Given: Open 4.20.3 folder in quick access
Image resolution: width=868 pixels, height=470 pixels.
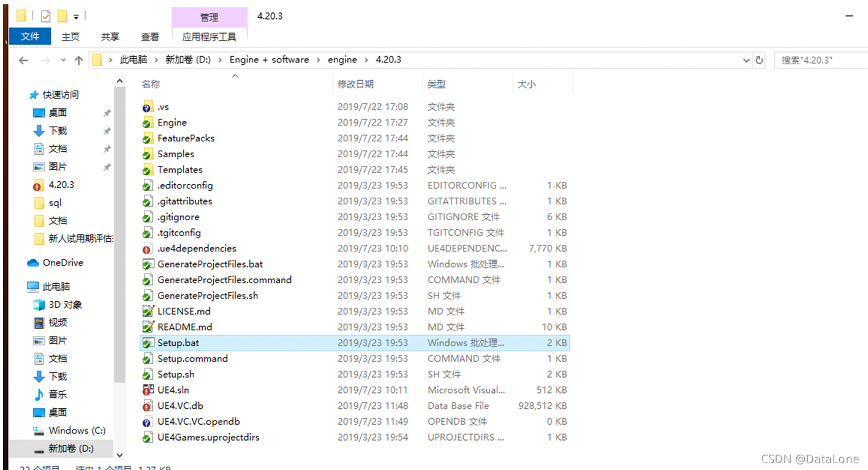Looking at the screenshot, I should pos(53,184).
